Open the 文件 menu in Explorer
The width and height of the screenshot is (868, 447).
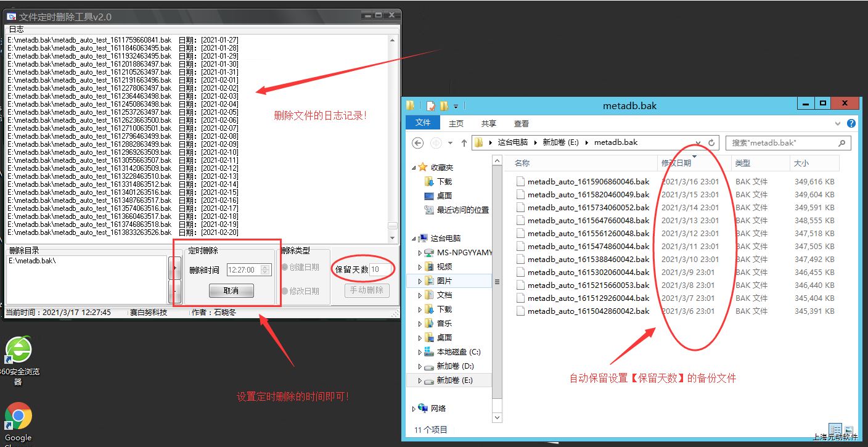point(423,123)
